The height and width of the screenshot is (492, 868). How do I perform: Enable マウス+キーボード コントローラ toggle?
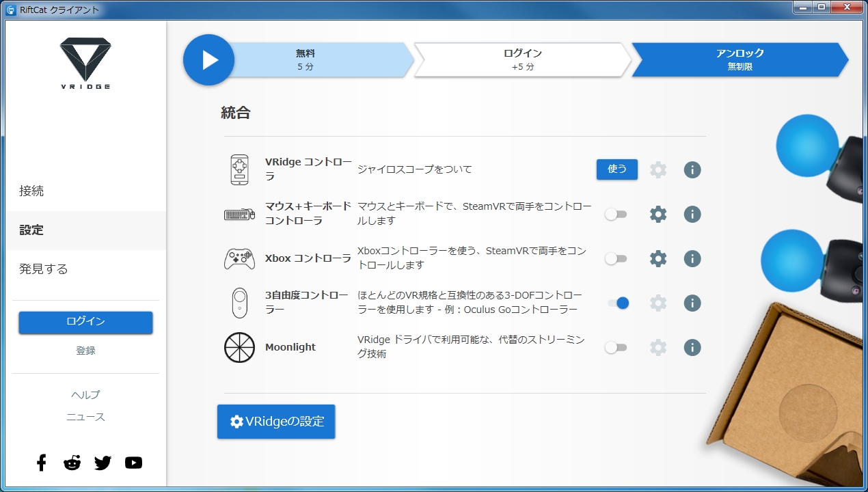616,215
